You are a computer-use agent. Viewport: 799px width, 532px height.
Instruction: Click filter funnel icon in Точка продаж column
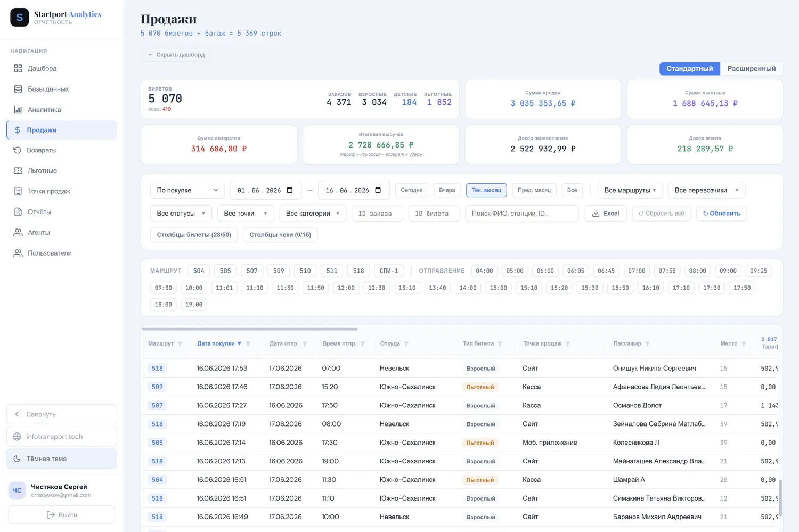pos(568,344)
